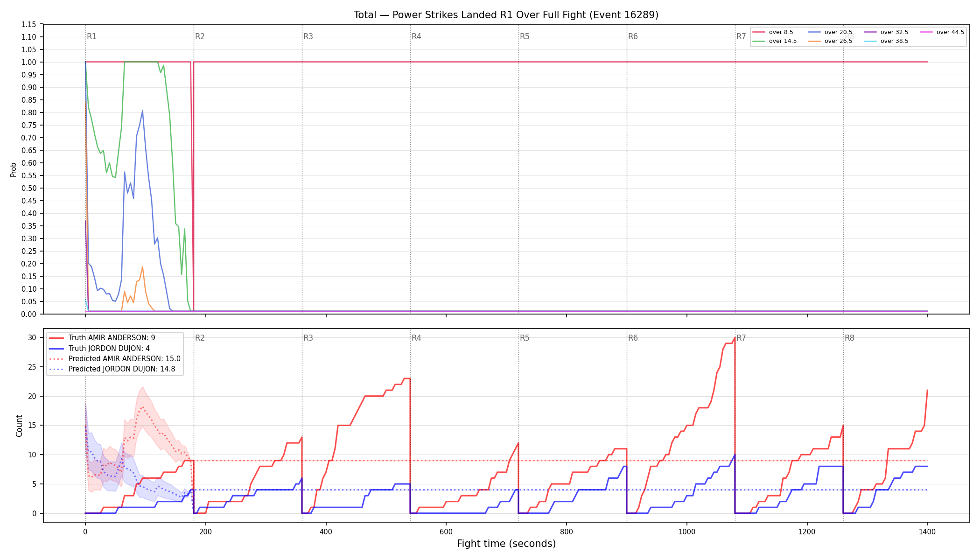The height and width of the screenshot is (560, 980).
Task: Click the 0.80 tick on the Prob axis
Action: tap(28, 112)
